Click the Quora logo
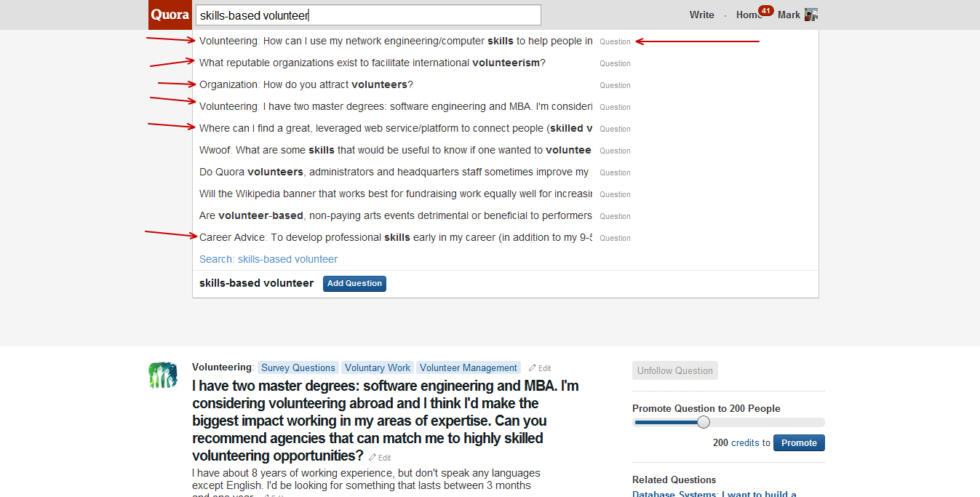Image resolution: width=980 pixels, height=497 pixels. [170, 15]
